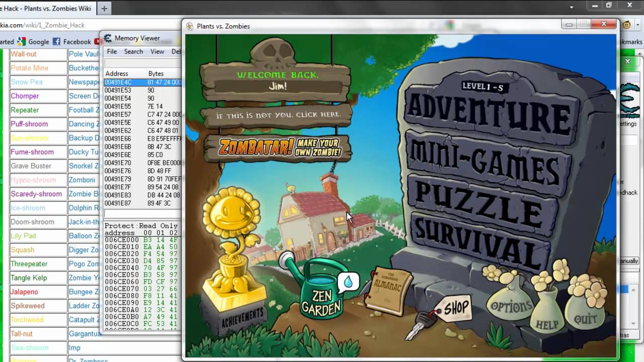Screen dimensions: 644x362
Task: Open the Suburban Almanac book
Action: 387,291
